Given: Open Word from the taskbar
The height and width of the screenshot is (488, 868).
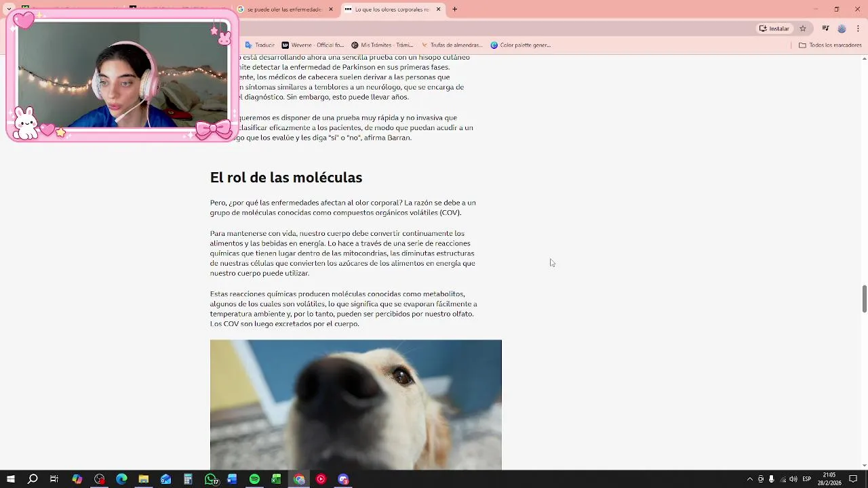Looking at the screenshot, I should tap(232, 479).
